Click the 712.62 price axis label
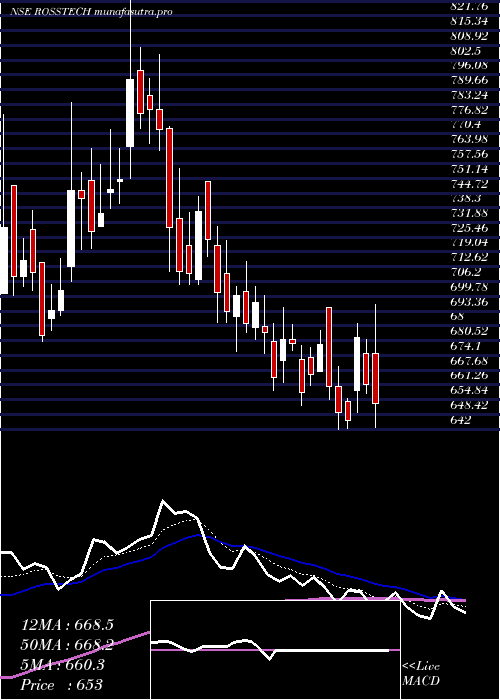This screenshot has width=500, height=700. 469,257
